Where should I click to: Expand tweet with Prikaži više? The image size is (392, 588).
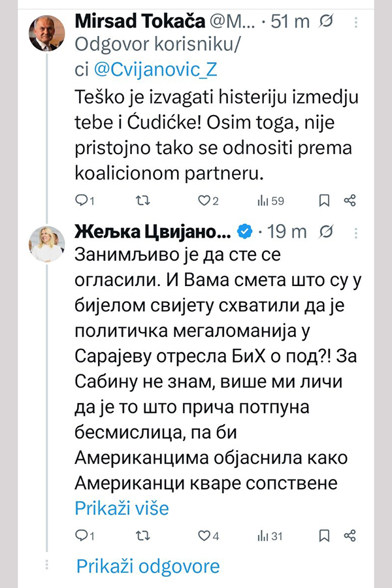[x=122, y=507]
